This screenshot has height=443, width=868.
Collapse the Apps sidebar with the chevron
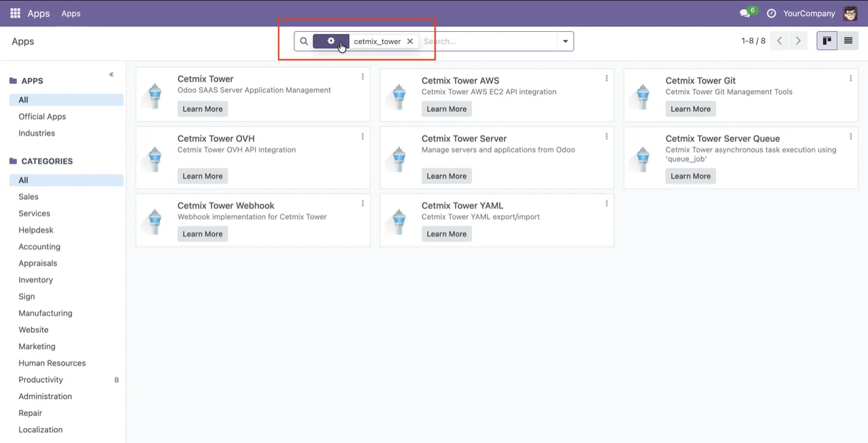coord(111,75)
